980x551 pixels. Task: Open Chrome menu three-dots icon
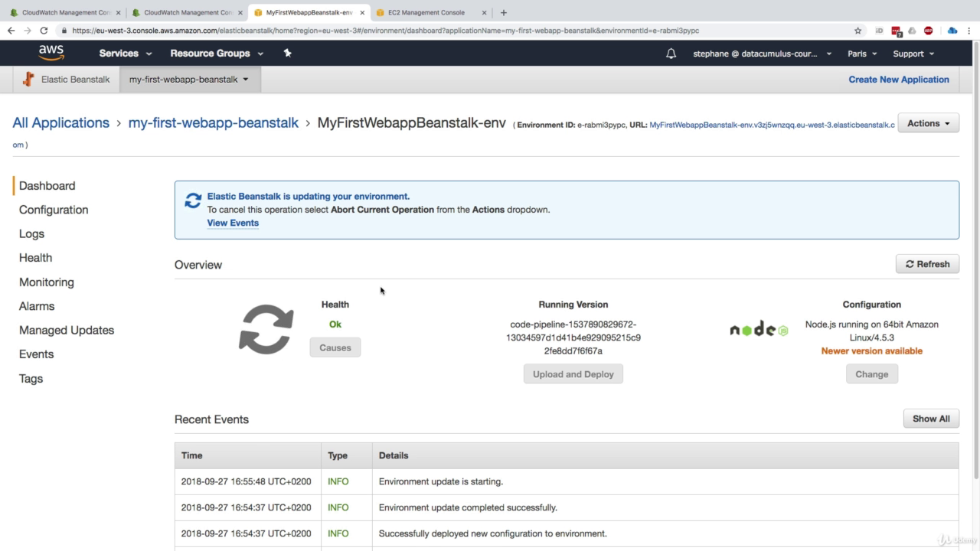pyautogui.click(x=969, y=31)
